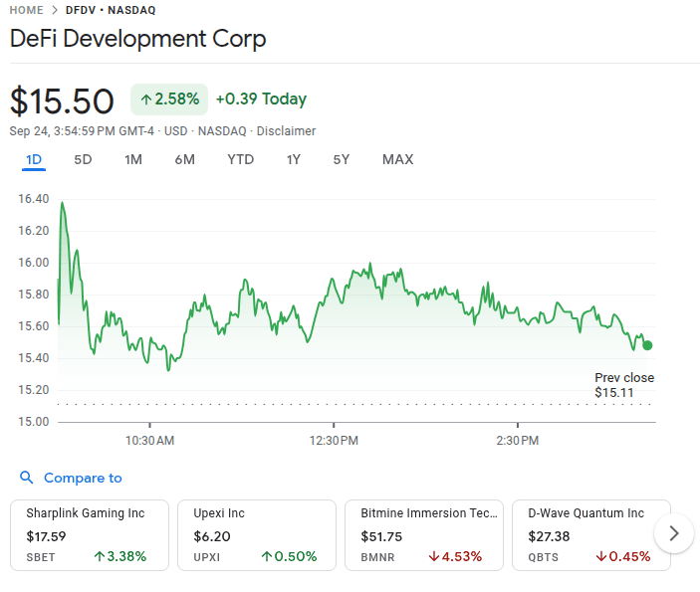
Task: Open the HOME breadcrumb link
Action: click(x=26, y=10)
